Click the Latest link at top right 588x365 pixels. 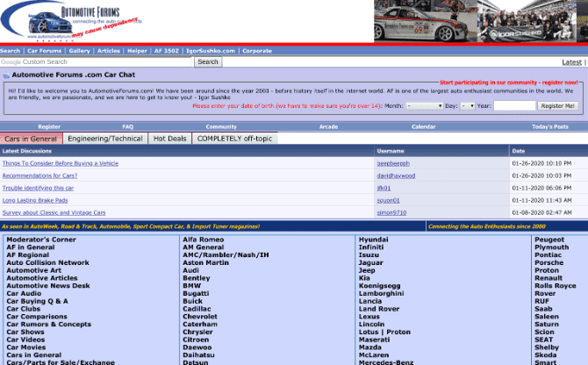click(x=571, y=62)
